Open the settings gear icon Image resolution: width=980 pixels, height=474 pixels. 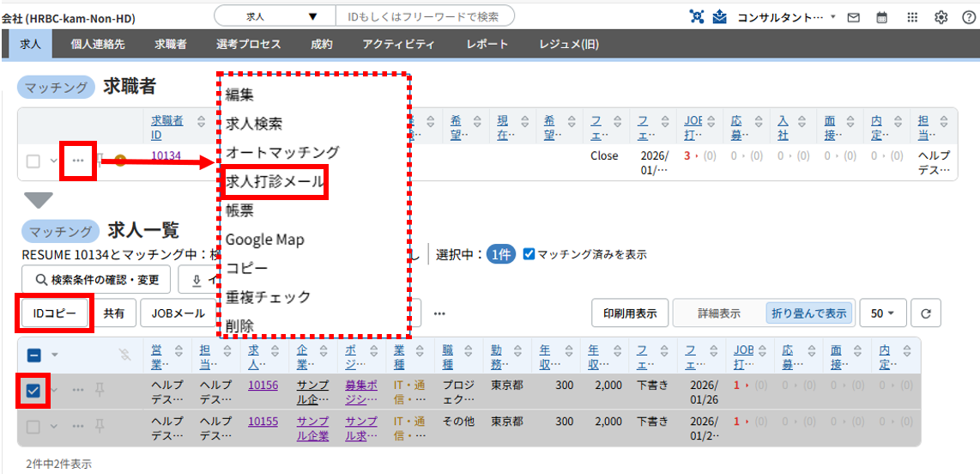click(x=941, y=17)
